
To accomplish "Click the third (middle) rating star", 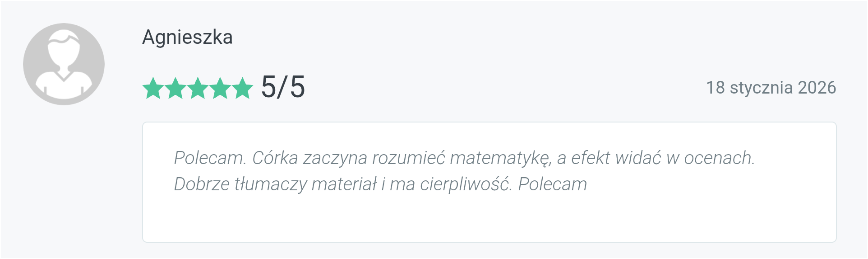I will [198, 88].
